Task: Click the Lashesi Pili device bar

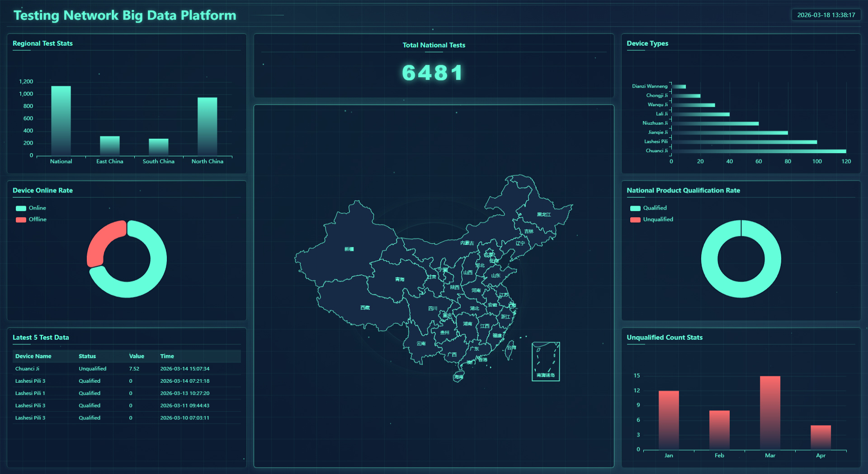Action: [744, 142]
